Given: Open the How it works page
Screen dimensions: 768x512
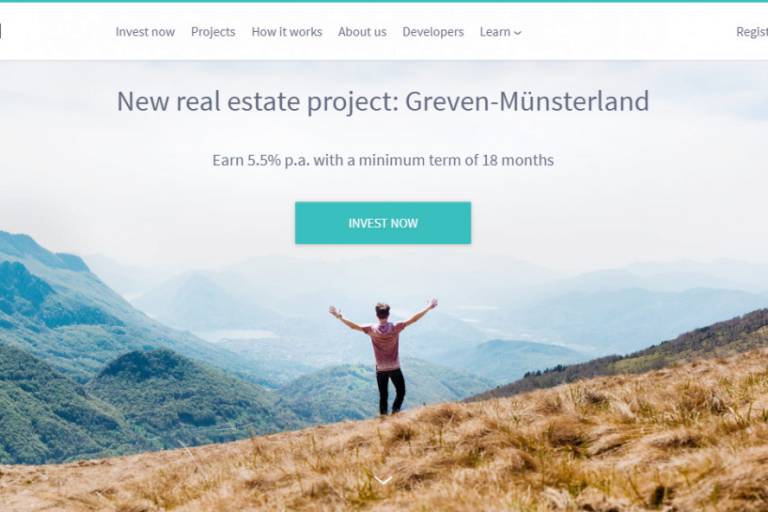Looking at the screenshot, I should click(287, 32).
